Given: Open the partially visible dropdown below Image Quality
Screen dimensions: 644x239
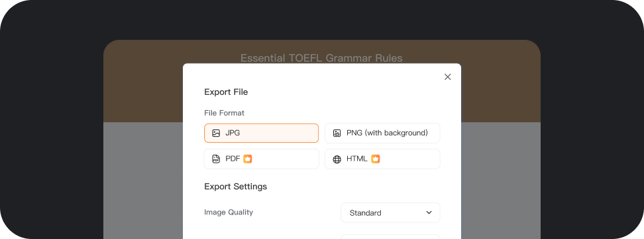Looking at the screenshot, I should click(390, 236).
